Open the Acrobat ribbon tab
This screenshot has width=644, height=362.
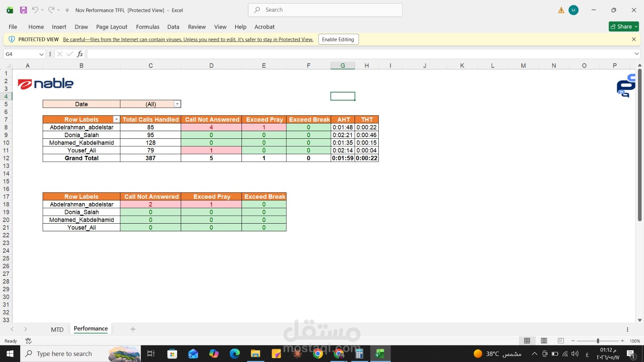pyautogui.click(x=264, y=27)
